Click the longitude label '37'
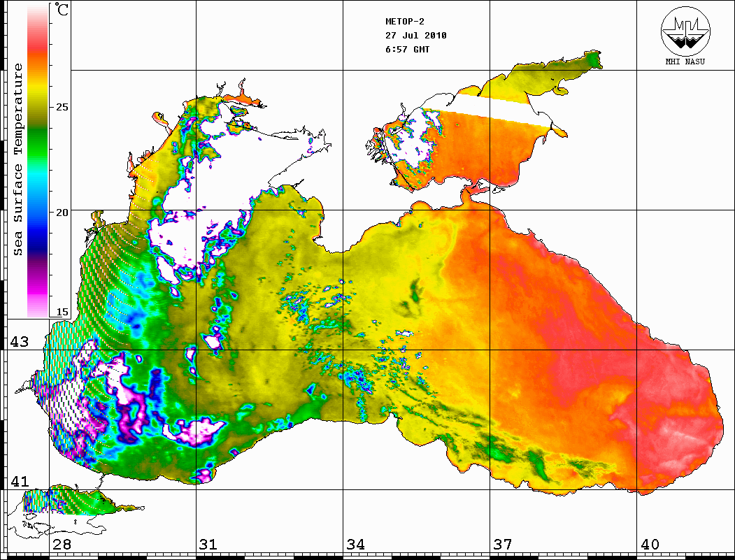The height and width of the screenshot is (560, 735). [503, 544]
